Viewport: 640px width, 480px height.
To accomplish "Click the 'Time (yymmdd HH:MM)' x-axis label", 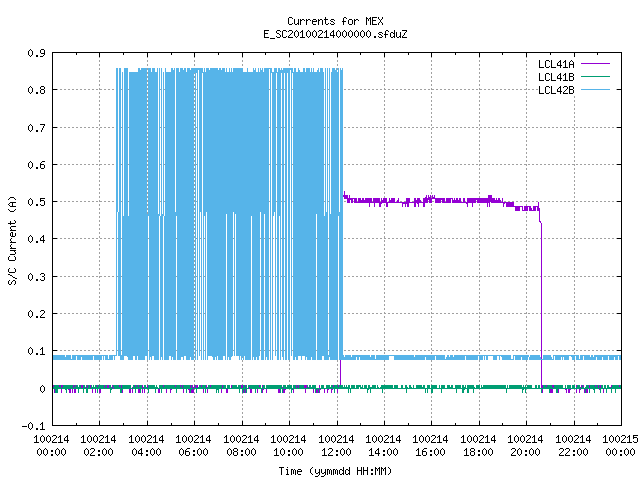I will point(335,471).
